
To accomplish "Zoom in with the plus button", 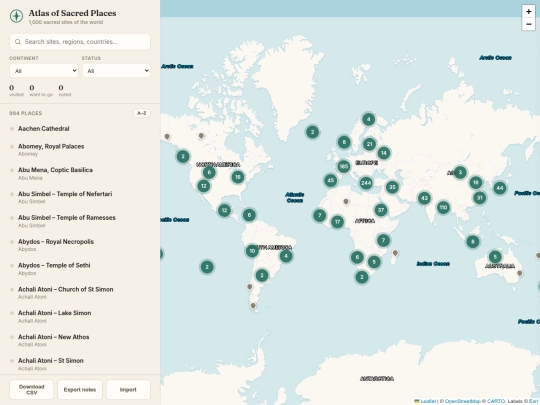I will [x=528, y=11].
